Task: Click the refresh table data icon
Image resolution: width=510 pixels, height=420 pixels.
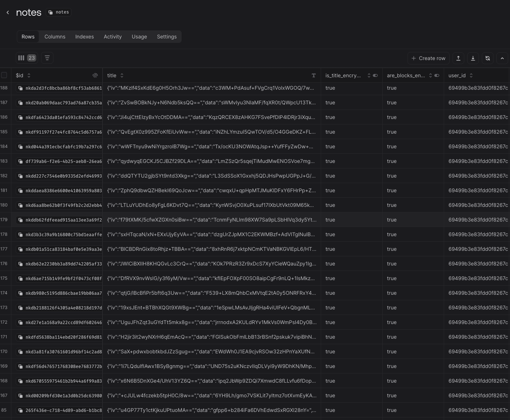Action: click(487, 58)
